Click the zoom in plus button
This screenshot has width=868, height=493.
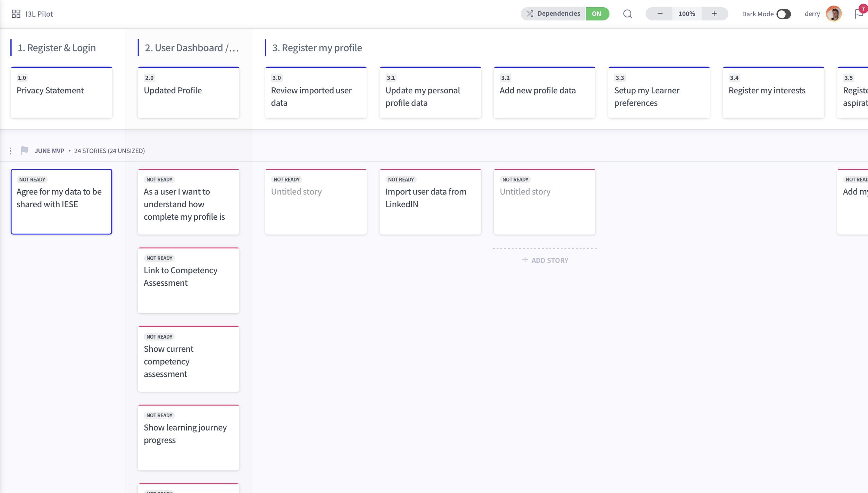(x=714, y=14)
